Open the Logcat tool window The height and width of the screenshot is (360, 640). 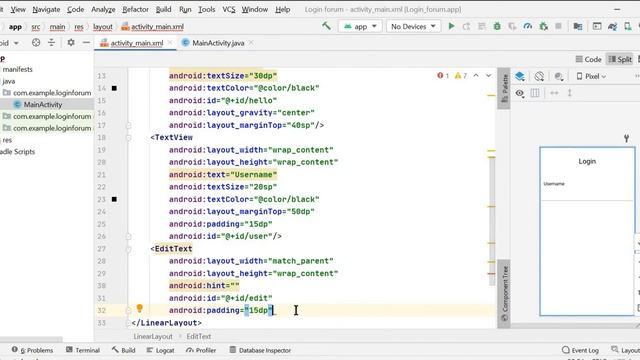160,350
